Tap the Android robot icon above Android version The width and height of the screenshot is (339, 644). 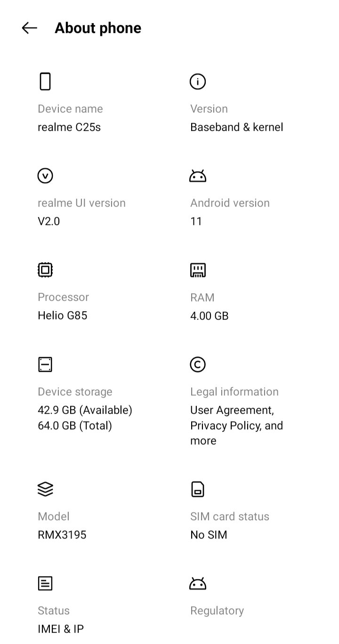pyautogui.click(x=198, y=176)
